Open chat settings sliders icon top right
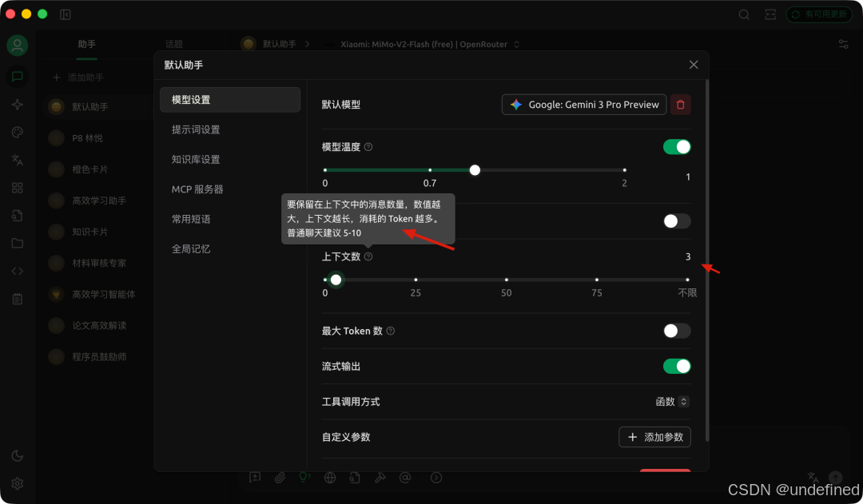Screen dimensions: 863x504 843,44
